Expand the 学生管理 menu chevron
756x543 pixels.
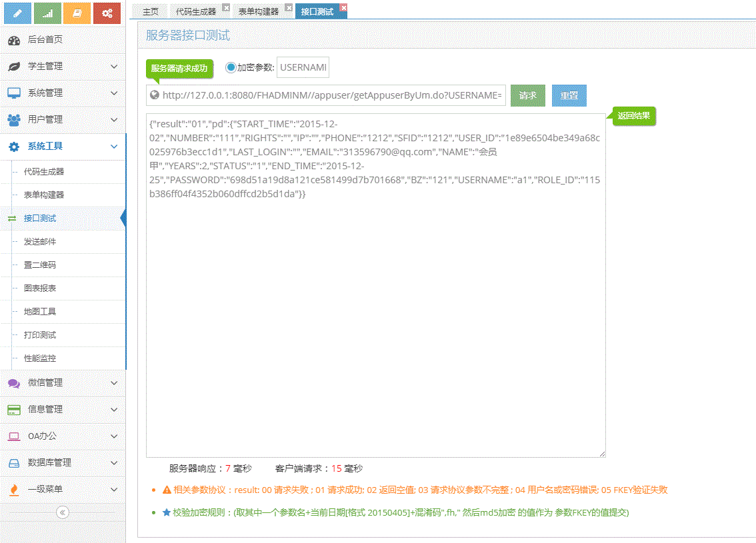click(x=114, y=67)
